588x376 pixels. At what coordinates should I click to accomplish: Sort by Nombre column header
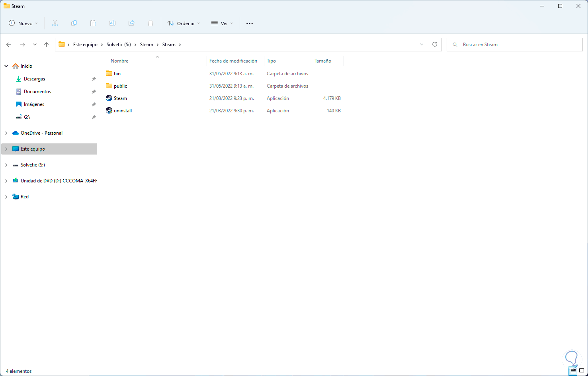(119, 61)
